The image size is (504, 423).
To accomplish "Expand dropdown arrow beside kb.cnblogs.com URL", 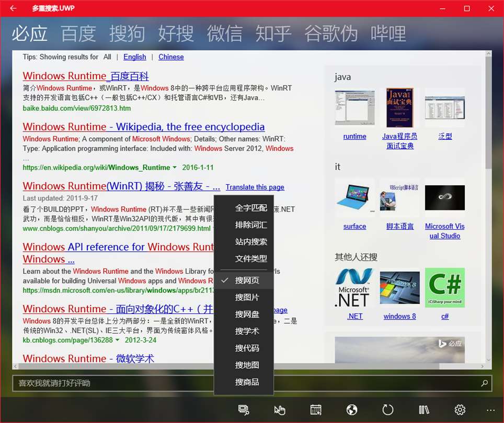I will click(x=117, y=340).
